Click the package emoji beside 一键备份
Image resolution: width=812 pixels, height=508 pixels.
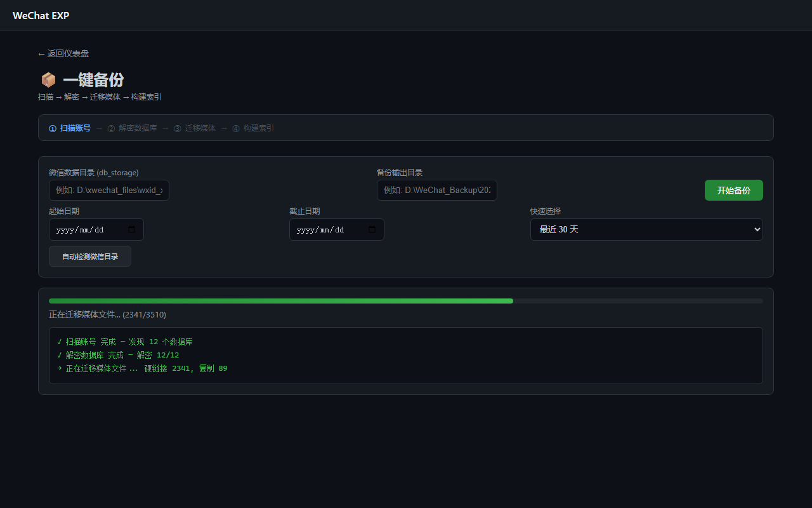[x=48, y=80]
